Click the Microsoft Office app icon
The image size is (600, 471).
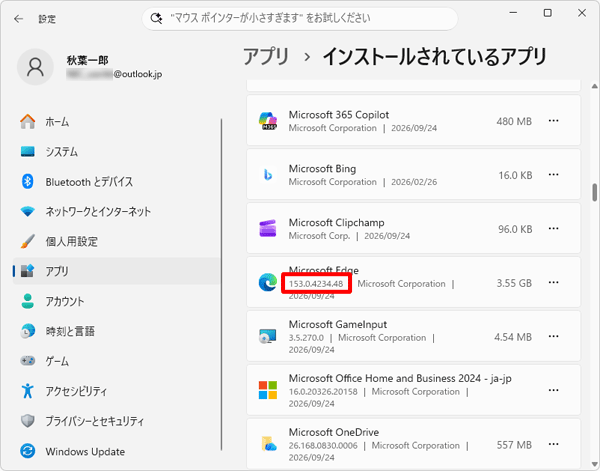tap(268, 390)
